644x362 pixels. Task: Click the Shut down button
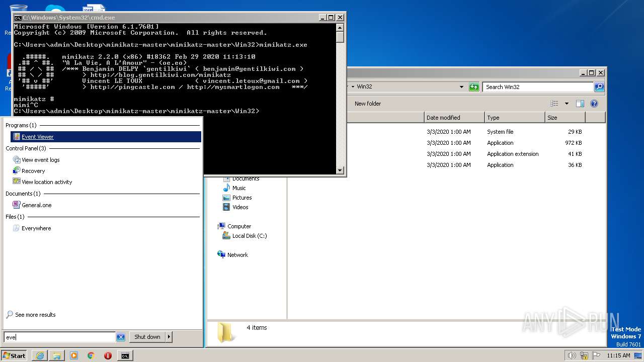147,337
